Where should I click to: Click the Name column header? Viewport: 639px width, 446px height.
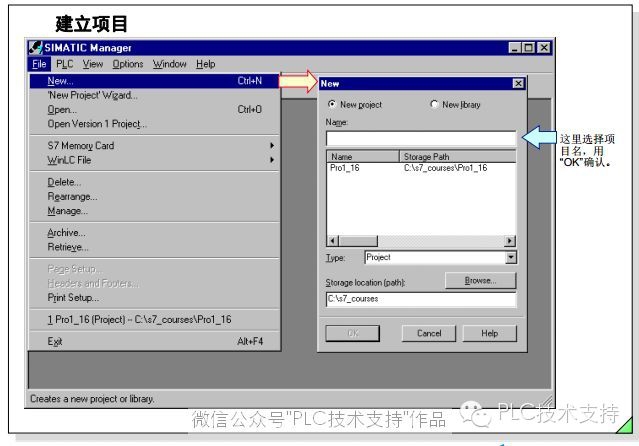click(363, 157)
